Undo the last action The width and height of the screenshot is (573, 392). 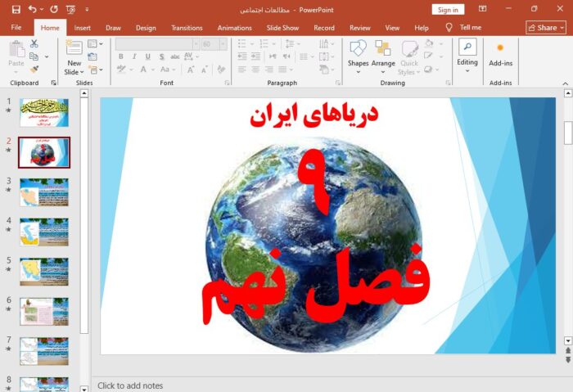click(33, 9)
